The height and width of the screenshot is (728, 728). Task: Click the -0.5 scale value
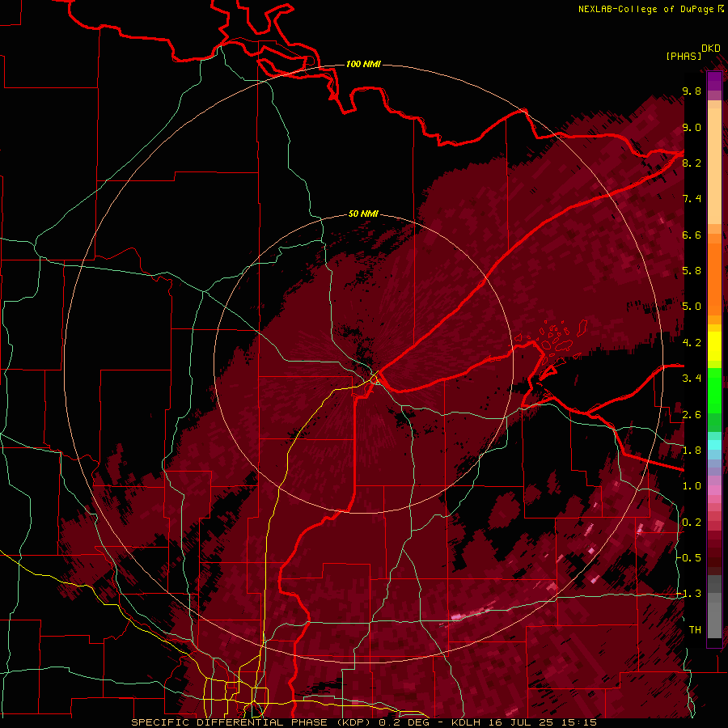[x=689, y=558]
